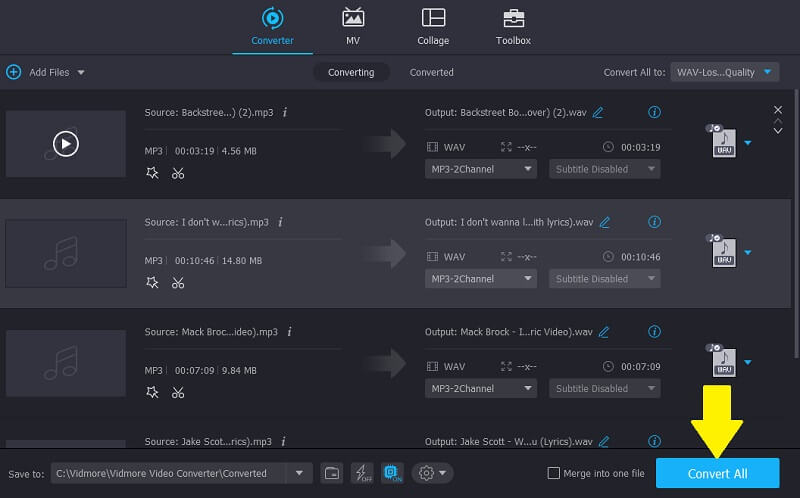Click the source info icon for Mack Brock mp3
Screen dimensions: 800x498
(284, 332)
